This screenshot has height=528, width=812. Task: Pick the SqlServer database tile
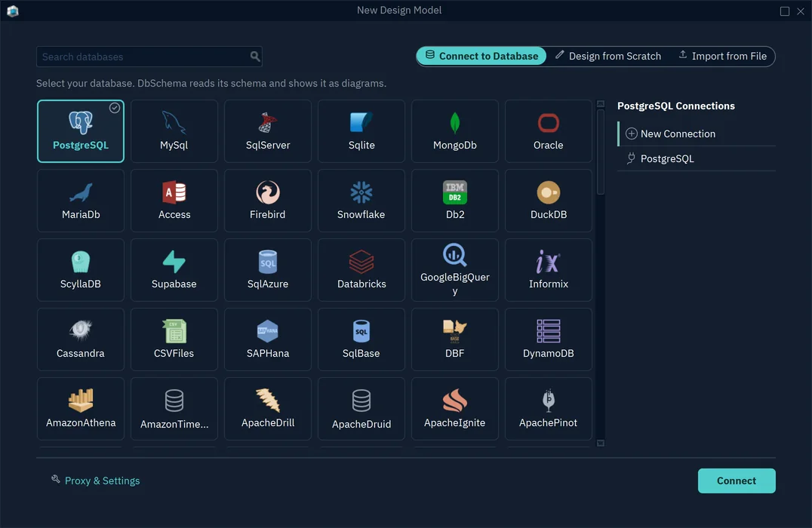click(x=268, y=131)
